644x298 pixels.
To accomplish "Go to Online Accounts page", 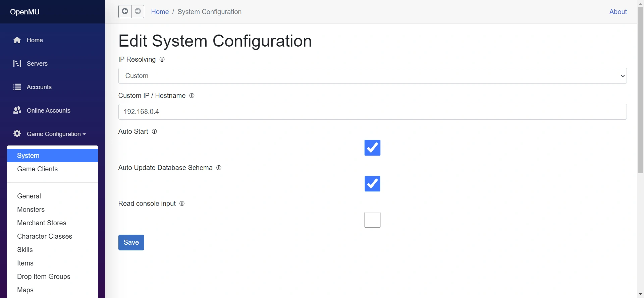I will pos(48,111).
